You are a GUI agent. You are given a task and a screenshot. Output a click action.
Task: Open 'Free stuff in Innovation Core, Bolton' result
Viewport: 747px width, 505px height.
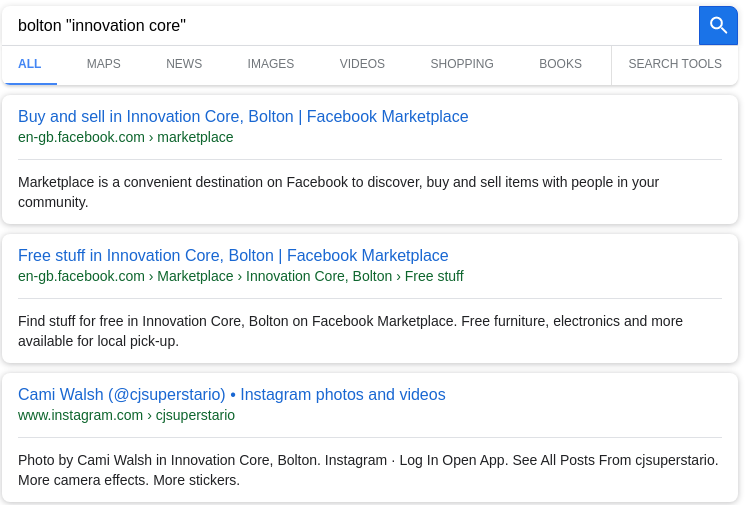(233, 256)
